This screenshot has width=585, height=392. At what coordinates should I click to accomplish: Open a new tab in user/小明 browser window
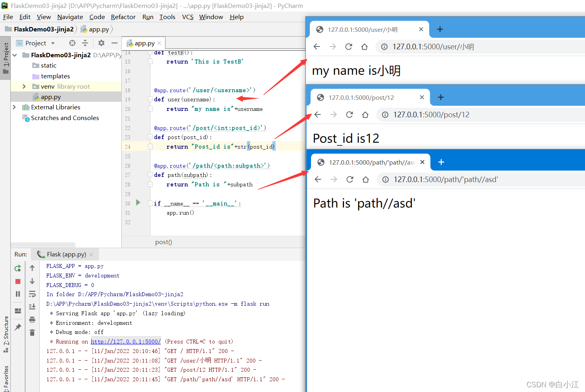coord(440,29)
